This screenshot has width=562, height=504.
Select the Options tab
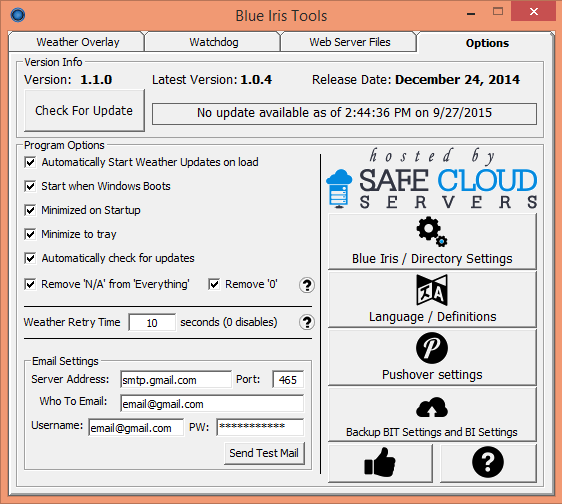click(487, 43)
